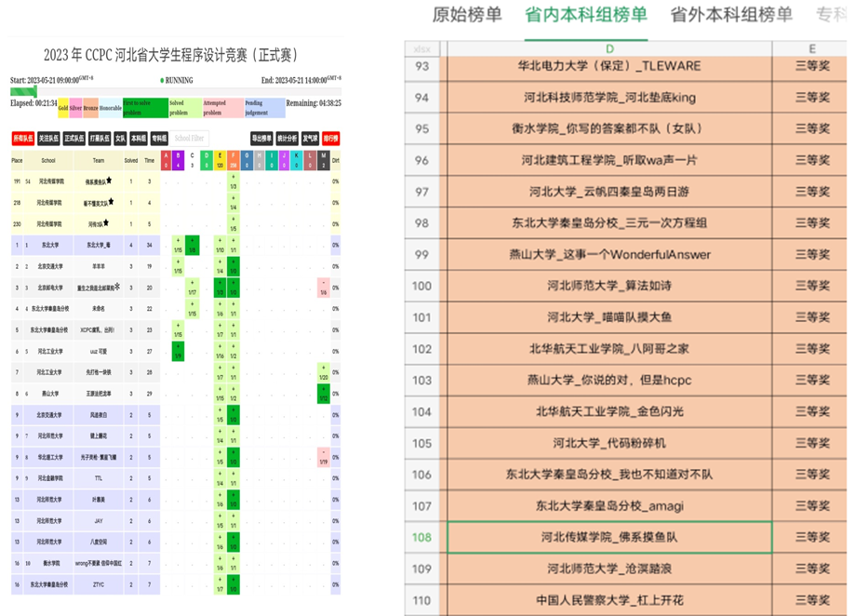Viewport: 856px width, 616px height.
Task: Click the star icon beside team 佛系摸鱼队
Action: [x=109, y=181]
